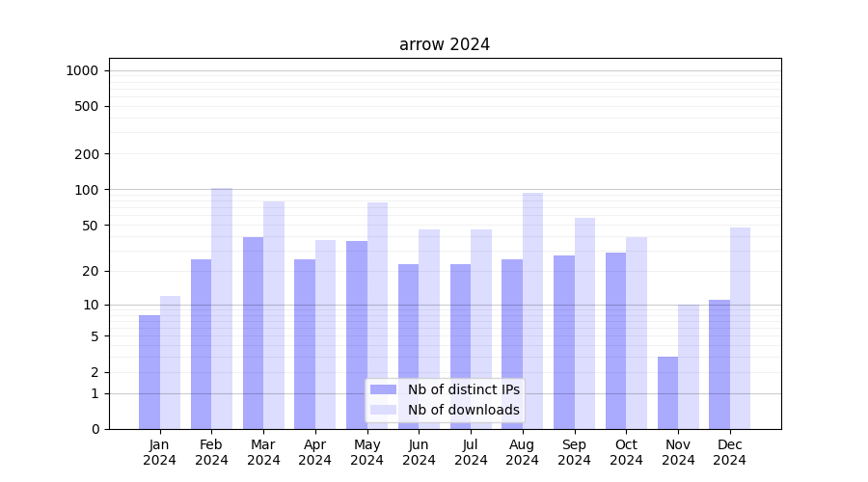
Task: Select the "Nb of distinct IPs" legend text
Action: [463, 389]
